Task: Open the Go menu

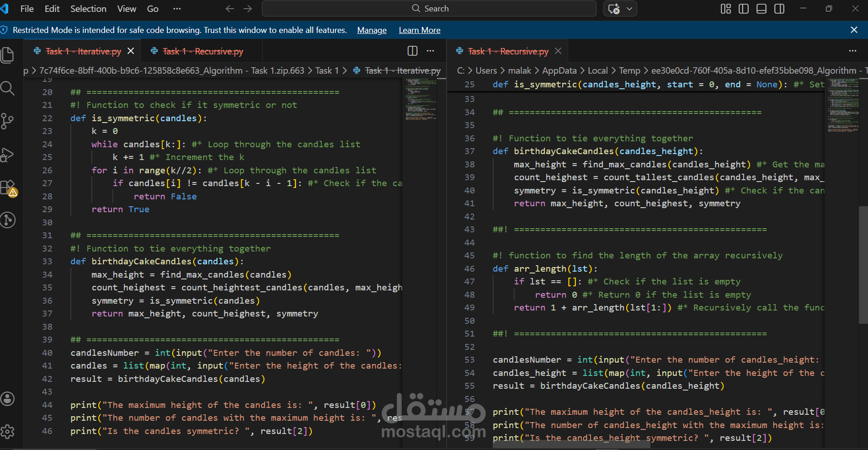Action: (x=153, y=9)
